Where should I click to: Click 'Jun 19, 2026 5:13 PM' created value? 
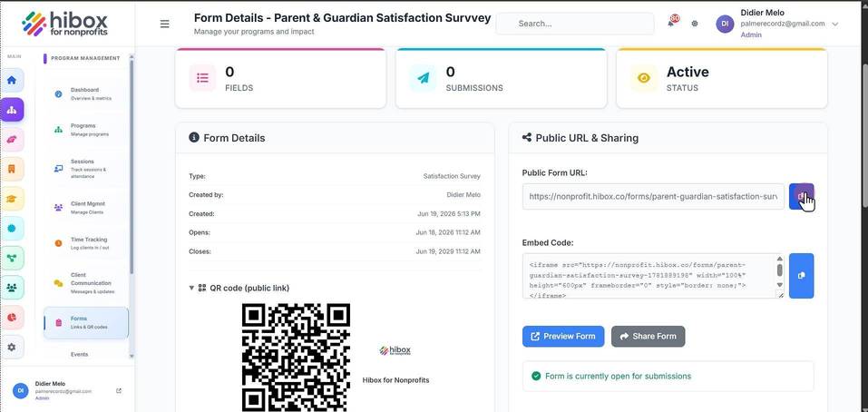click(449, 214)
